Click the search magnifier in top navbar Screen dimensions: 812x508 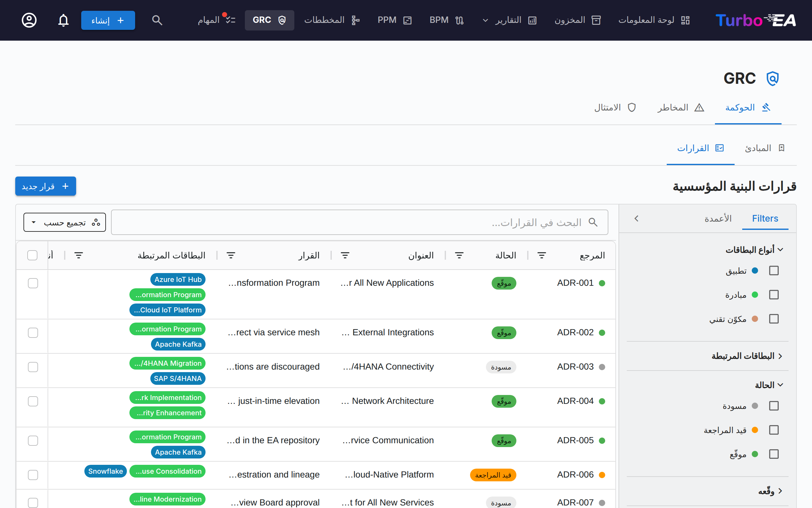coord(157,20)
